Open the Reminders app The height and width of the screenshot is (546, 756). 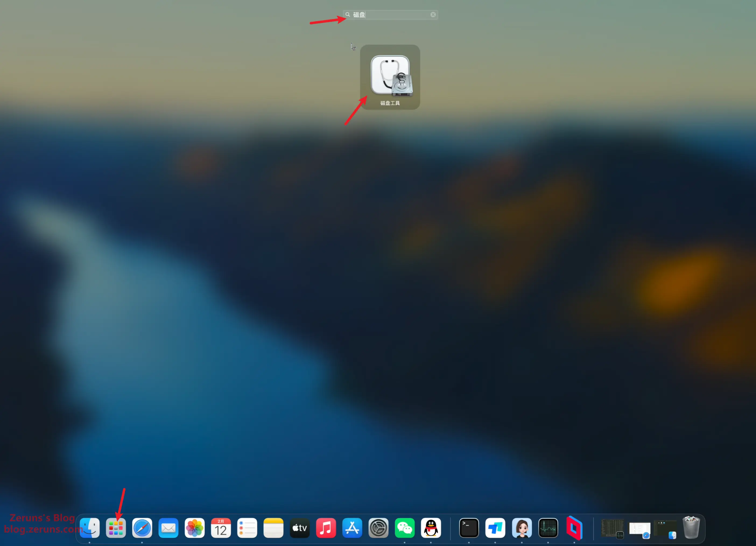247,528
